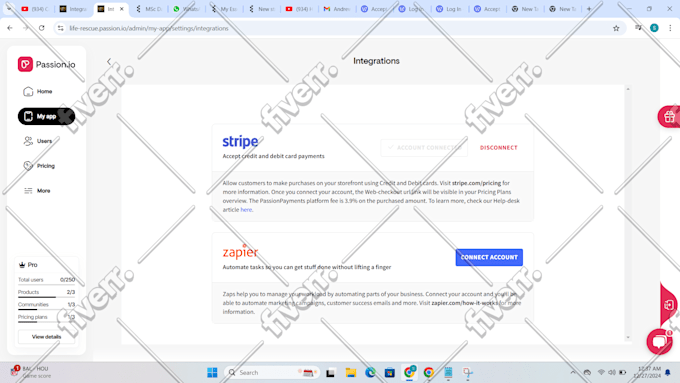Open Task View from the taskbar
The image size is (680, 383).
[330, 372]
